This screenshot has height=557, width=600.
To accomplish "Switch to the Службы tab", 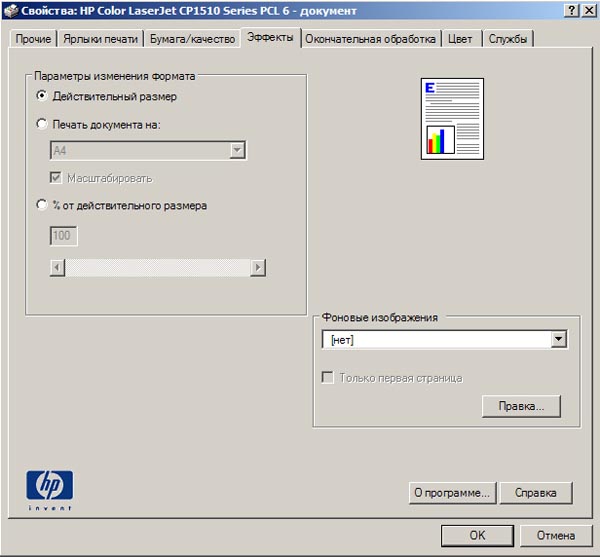I will tap(508, 39).
